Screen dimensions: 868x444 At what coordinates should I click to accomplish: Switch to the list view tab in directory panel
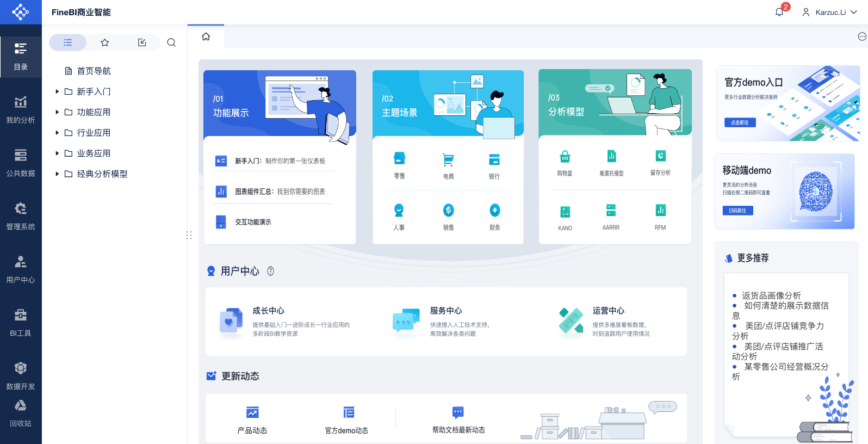tap(68, 42)
